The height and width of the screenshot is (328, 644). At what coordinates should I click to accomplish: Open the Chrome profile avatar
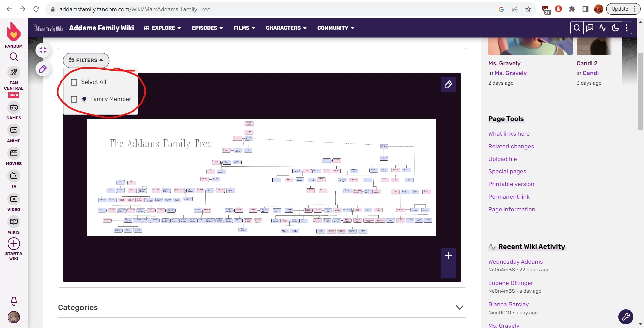tap(599, 9)
